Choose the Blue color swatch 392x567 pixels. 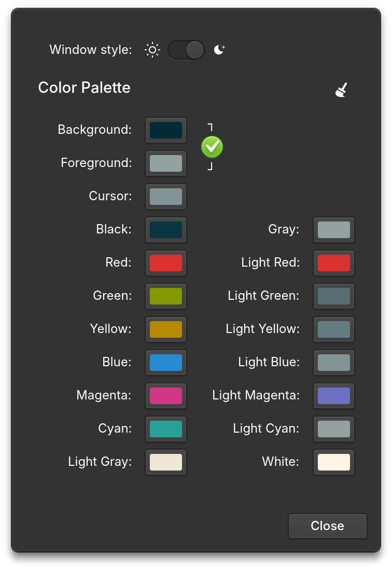tap(166, 362)
